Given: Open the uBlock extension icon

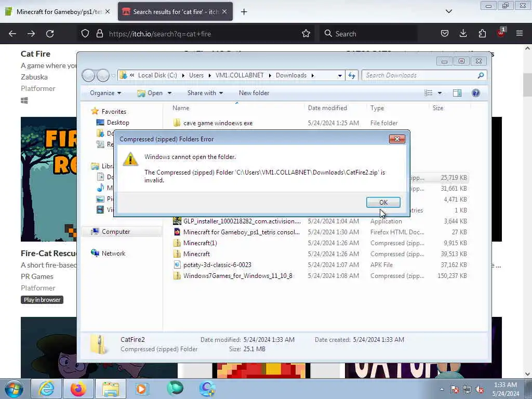Looking at the screenshot, I should point(501,33).
